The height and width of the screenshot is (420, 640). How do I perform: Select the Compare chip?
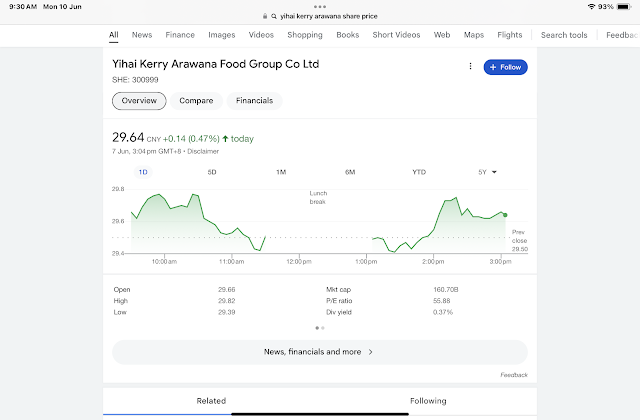pyautogui.click(x=197, y=101)
